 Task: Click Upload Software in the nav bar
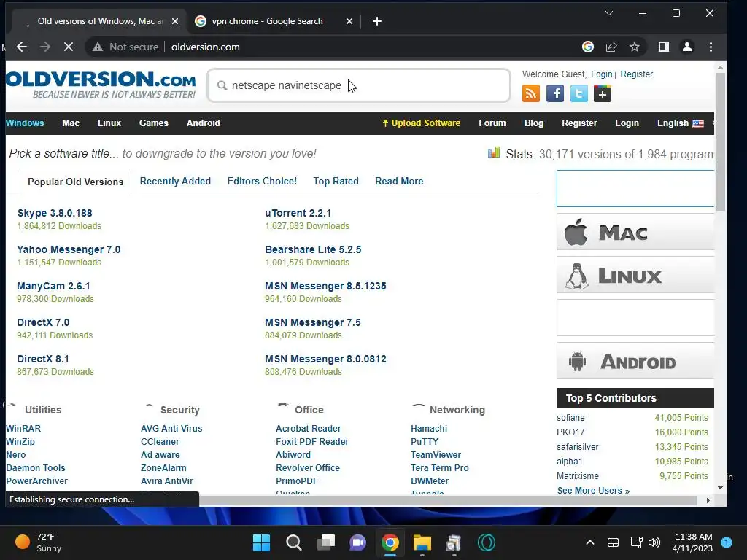coord(421,122)
